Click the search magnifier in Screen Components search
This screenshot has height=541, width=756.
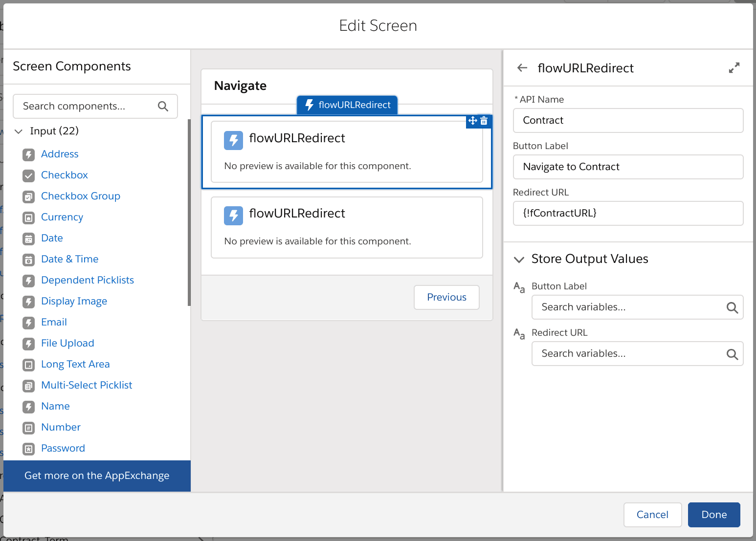[x=163, y=106]
